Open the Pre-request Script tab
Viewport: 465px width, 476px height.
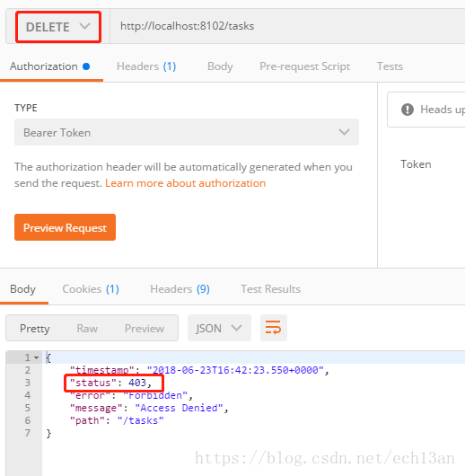coord(304,66)
